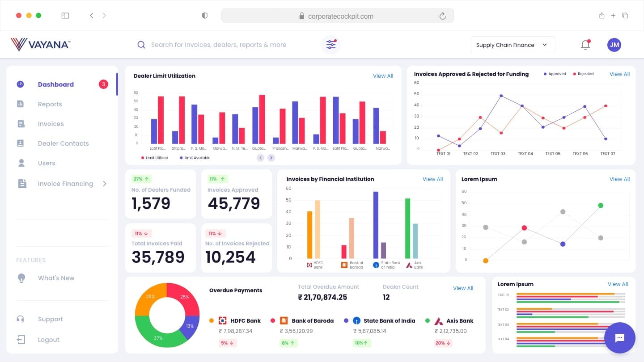The height and width of the screenshot is (362, 644).
Task: Click the Bank of Baroda 8% badge
Action: (x=288, y=343)
